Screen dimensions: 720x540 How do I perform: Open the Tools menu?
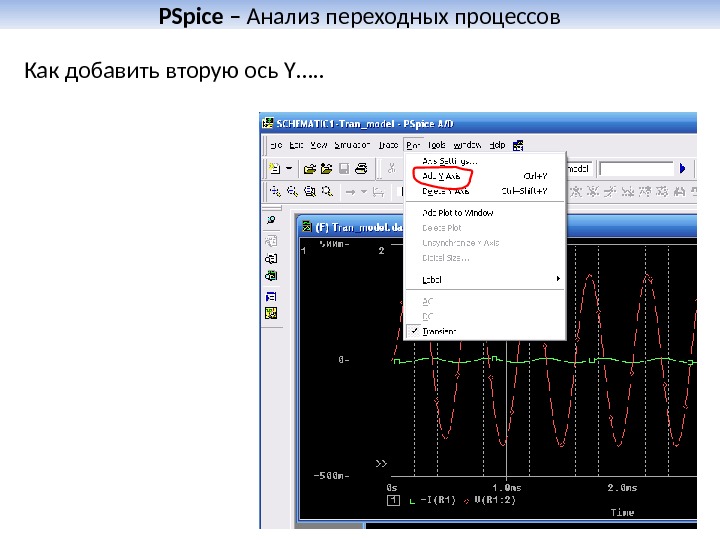(436, 145)
